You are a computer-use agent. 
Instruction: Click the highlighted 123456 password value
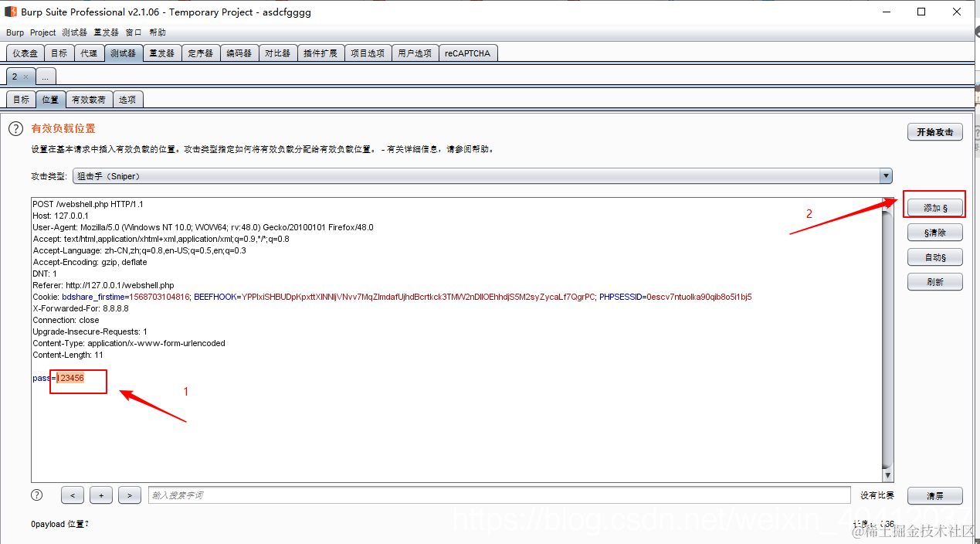point(70,378)
